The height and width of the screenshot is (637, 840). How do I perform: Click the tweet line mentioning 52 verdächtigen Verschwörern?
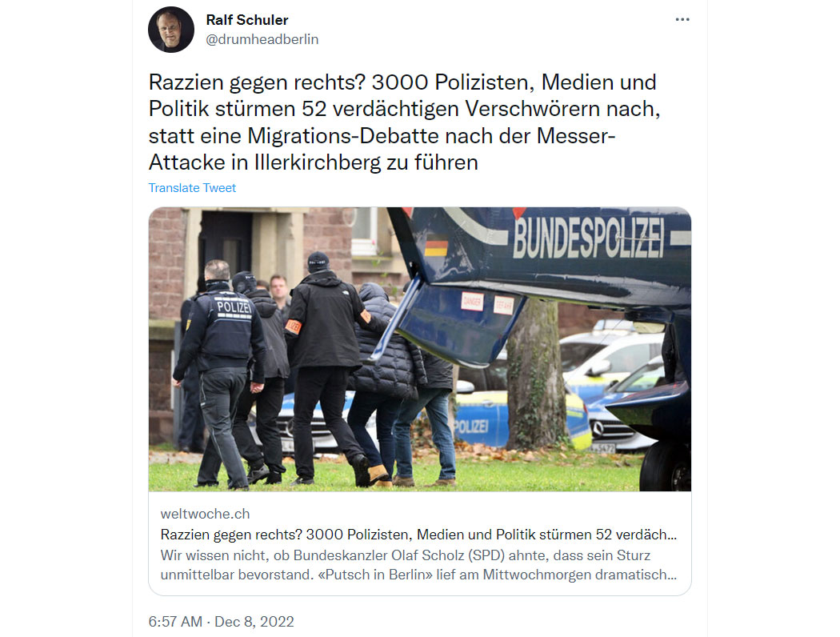pos(405,109)
